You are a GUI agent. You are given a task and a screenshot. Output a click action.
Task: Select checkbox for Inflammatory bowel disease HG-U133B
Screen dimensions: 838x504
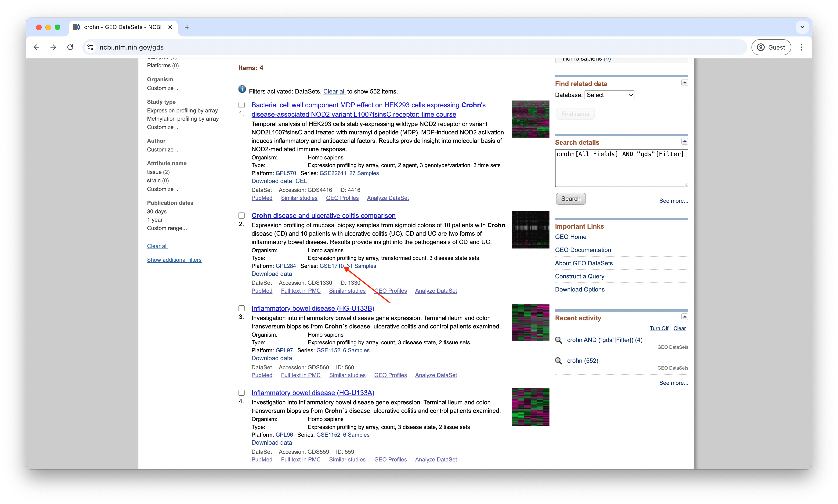[242, 308]
